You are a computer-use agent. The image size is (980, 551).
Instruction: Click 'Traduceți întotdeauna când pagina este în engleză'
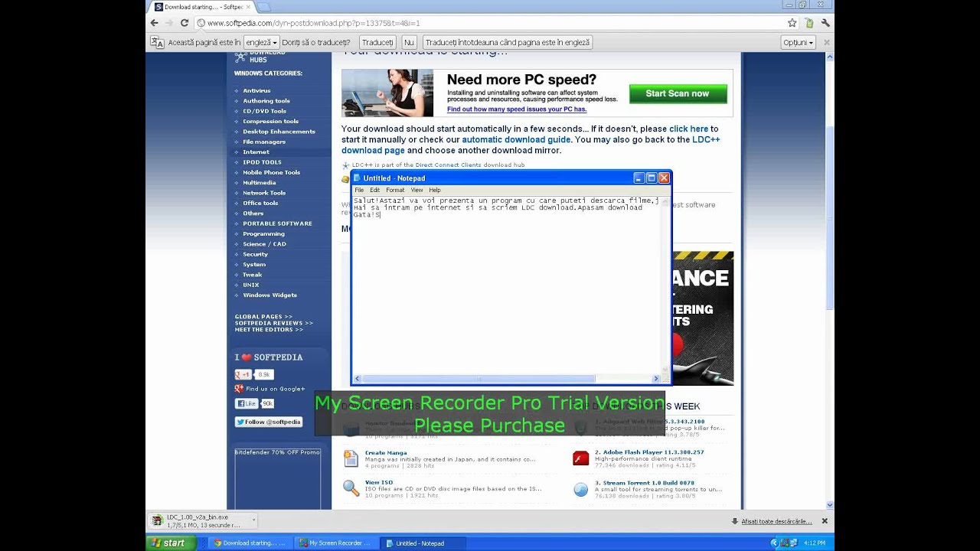pyautogui.click(x=508, y=43)
